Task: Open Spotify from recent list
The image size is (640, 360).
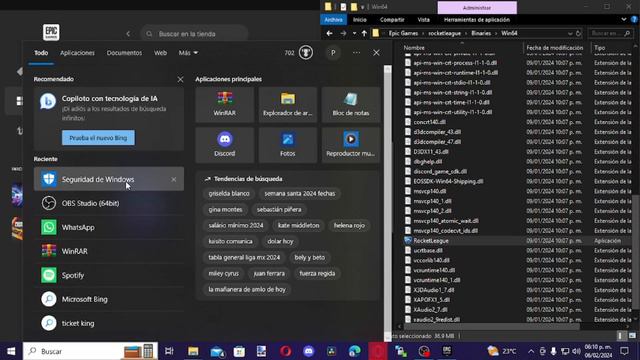Action: pyautogui.click(x=109, y=275)
